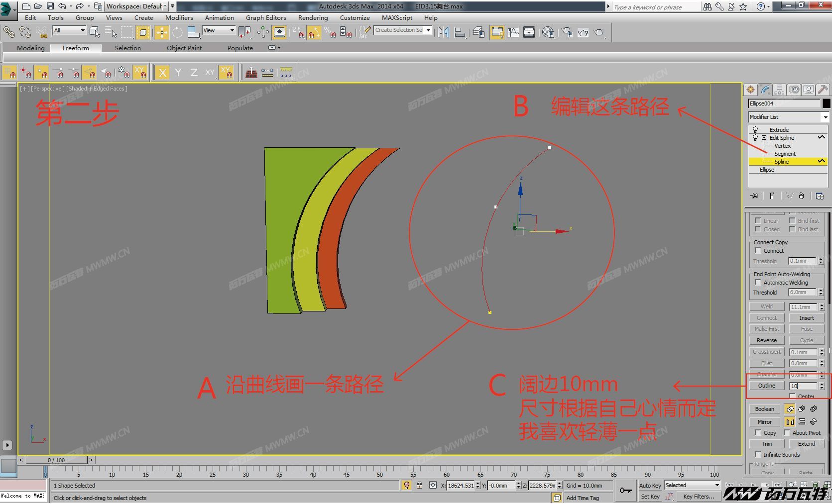Click the Select and Move tool
832x504 pixels.
click(161, 33)
